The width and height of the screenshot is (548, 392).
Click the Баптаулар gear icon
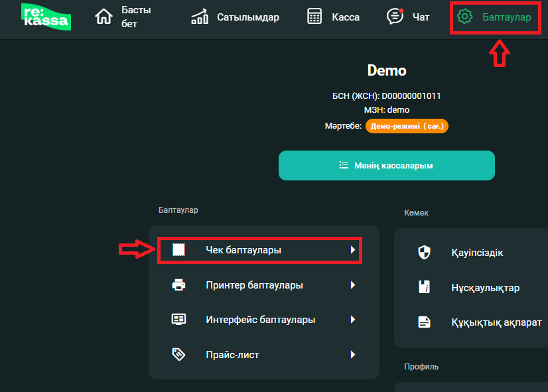(466, 17)
